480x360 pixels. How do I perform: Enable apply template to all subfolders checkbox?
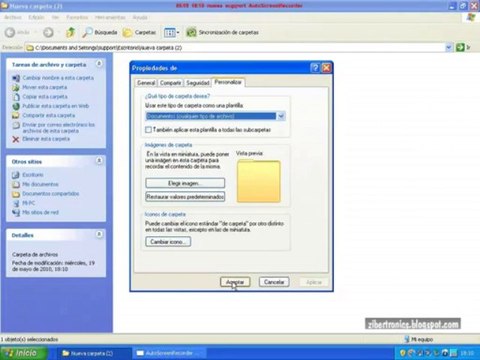pos(148,129)
